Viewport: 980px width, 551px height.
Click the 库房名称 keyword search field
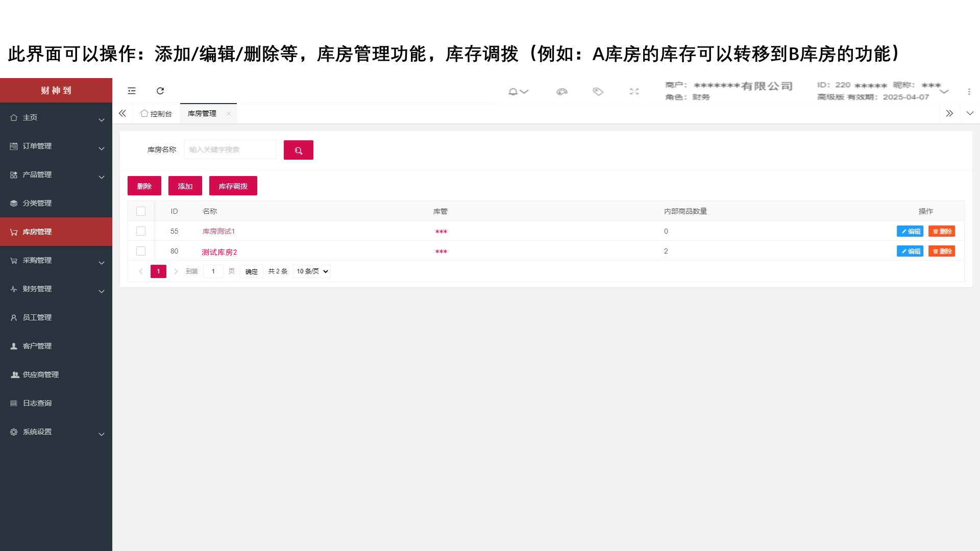click(x=230, y=150)
